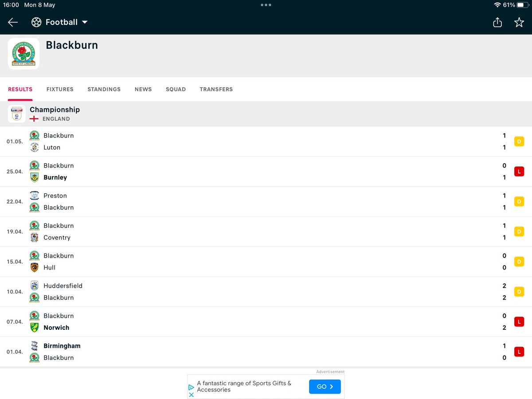The width and height of the screenshot is (532, 399).
Task: Tap the Coventry club crest
Action: coord(34,238)
